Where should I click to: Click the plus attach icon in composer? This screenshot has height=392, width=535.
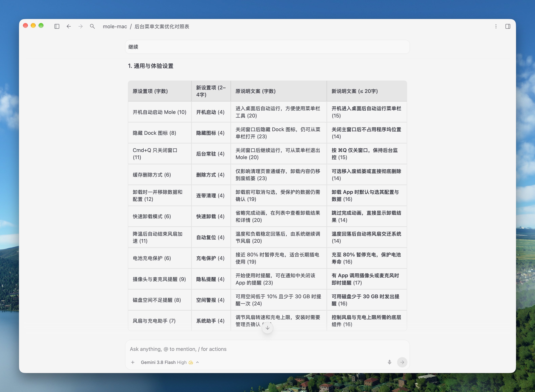tap(133, 362)
